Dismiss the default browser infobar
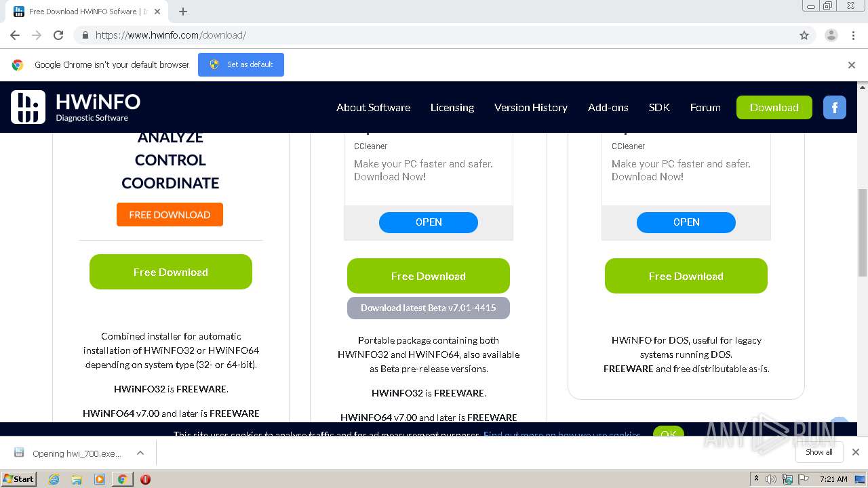 [x=852, y=65]
